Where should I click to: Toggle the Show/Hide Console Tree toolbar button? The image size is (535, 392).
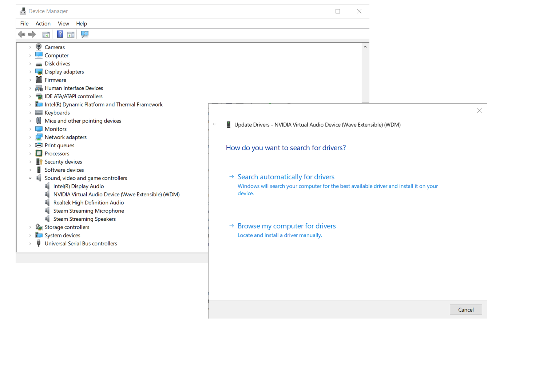tap(46, 35)
